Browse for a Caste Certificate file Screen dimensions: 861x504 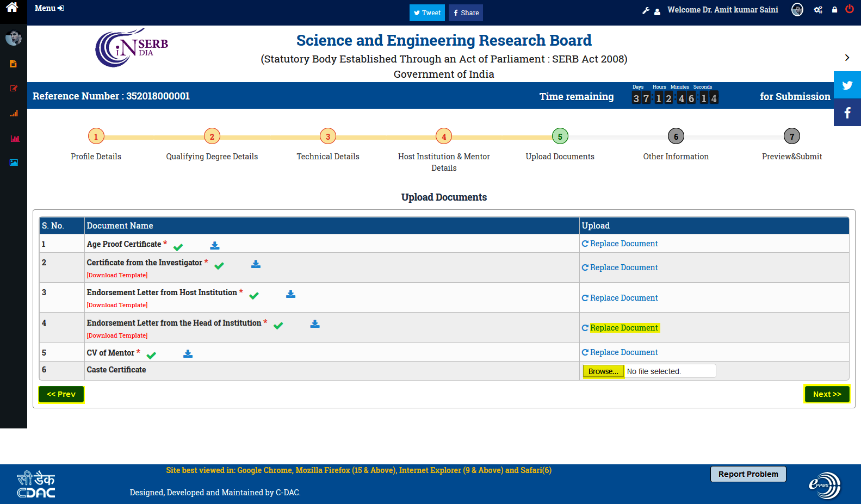pyautogui.click(x=603, y=371)
